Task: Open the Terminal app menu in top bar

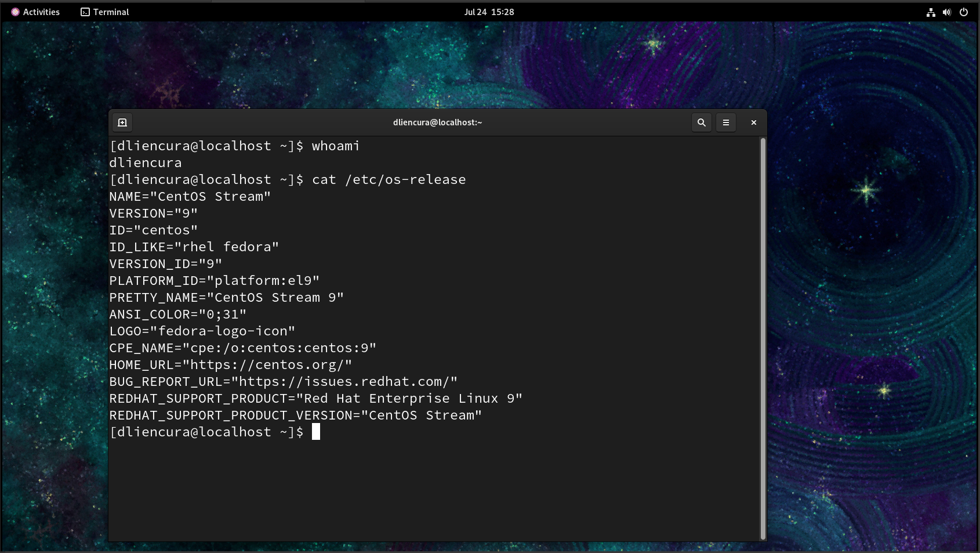Action: click(x=105, y=12)
